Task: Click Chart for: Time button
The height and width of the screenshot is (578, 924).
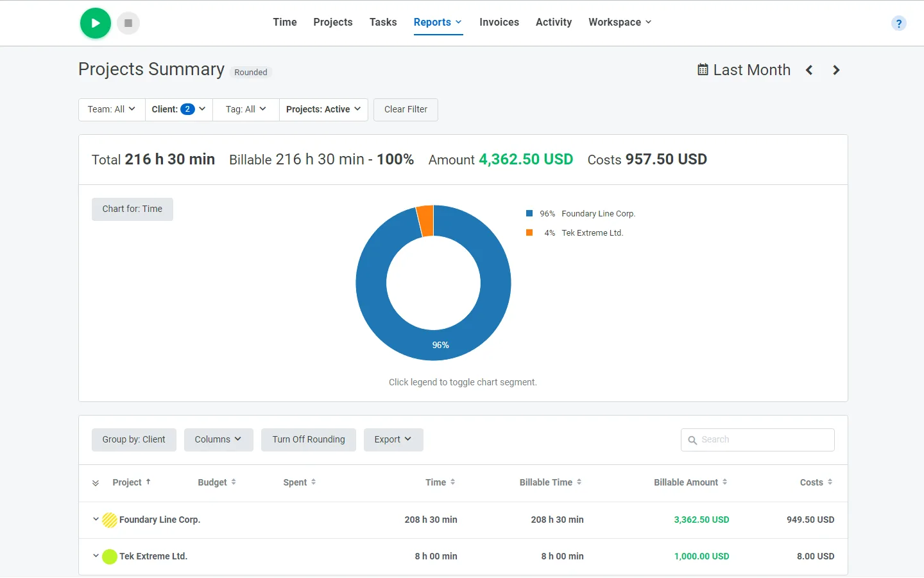Action: [132, 209]
